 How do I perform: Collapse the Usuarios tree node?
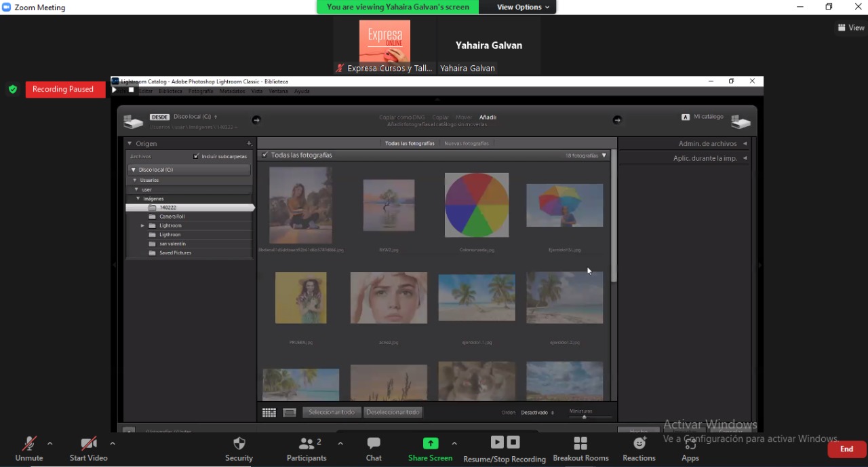click(x=135, y=181)
